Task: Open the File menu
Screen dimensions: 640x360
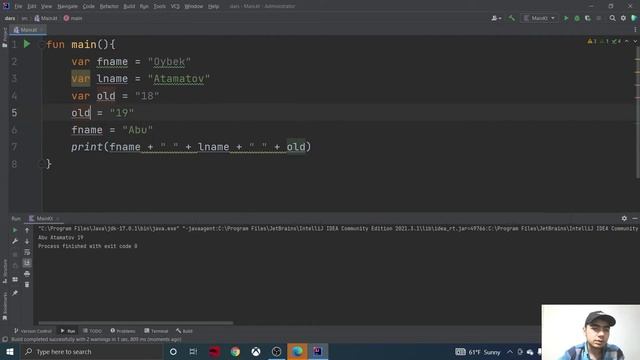Action: (x=18, y=7)
